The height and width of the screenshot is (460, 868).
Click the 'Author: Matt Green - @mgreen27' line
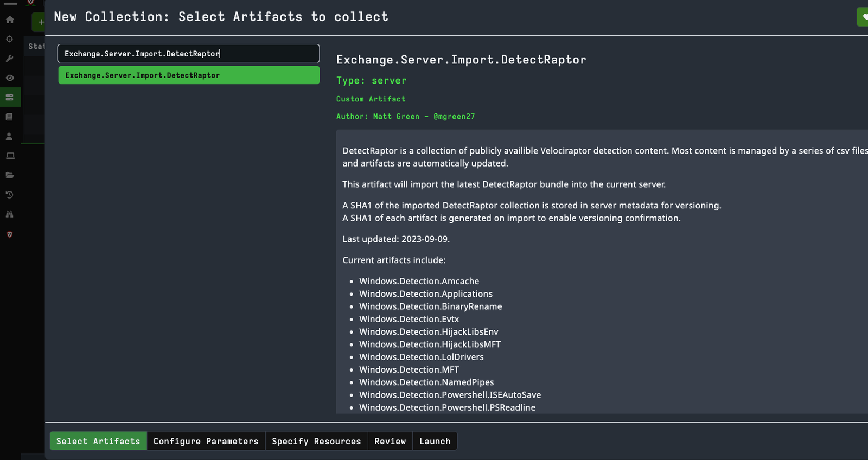coord(406,116)
